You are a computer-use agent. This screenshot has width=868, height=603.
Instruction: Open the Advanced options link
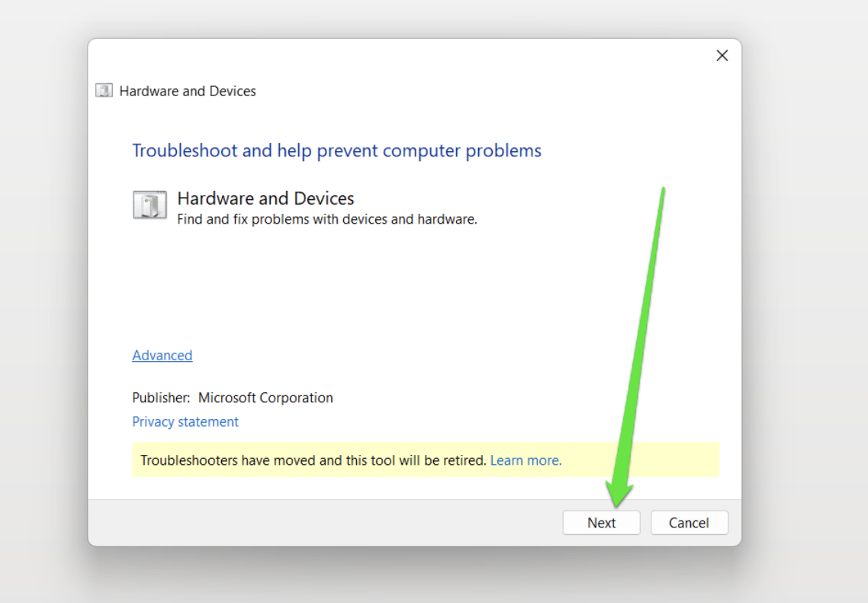click(x=162, y=355)
